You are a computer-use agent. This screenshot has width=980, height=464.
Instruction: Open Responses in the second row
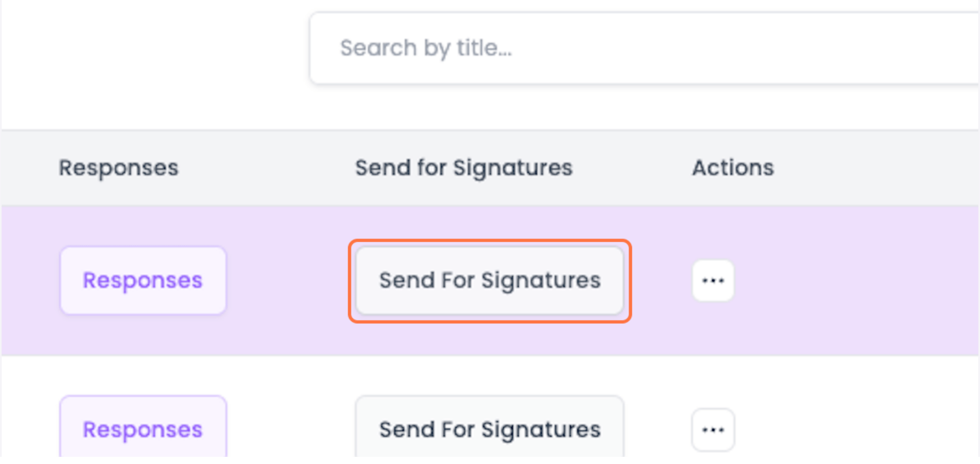tap(143, 429)
